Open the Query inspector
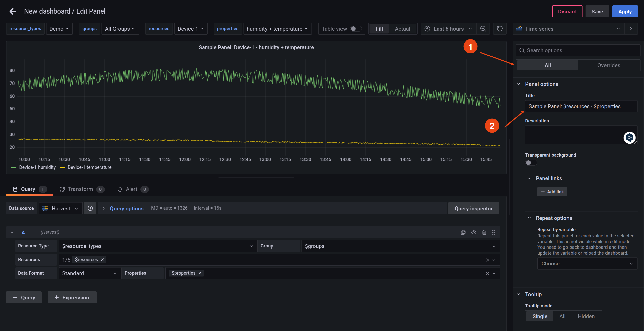Viewport: 644px width, 331px height. (473, 208)
